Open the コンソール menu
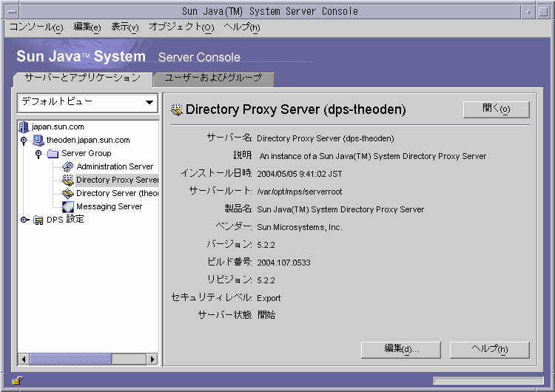The height and width of the screenshot is (392, 555). [36, 27]
